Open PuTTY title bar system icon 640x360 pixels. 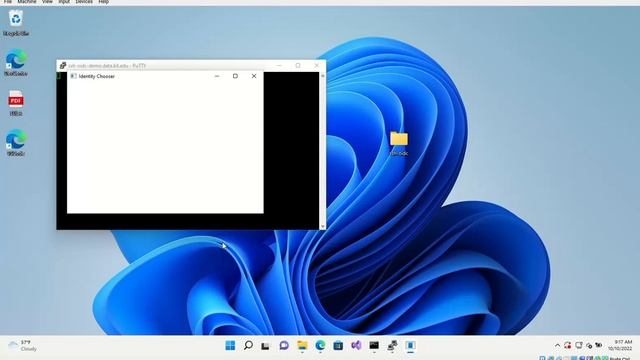click(62, 65)
